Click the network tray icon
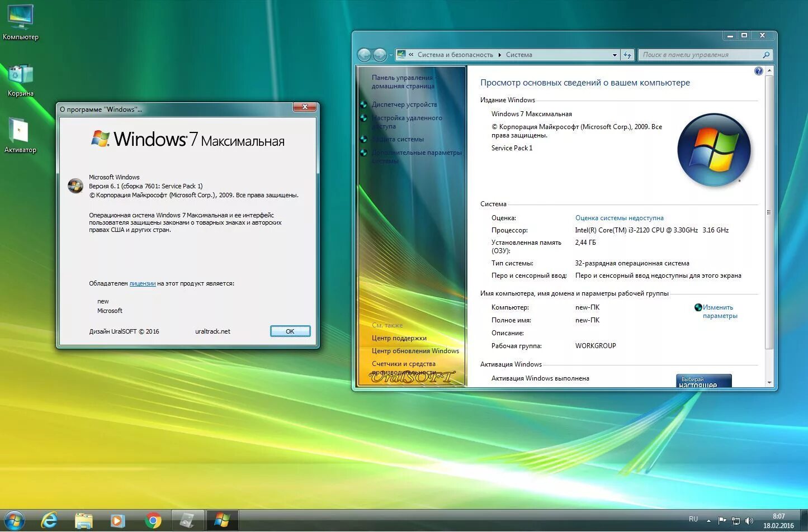Viewport: 808px width, 532px height. (x=736, y=520)
